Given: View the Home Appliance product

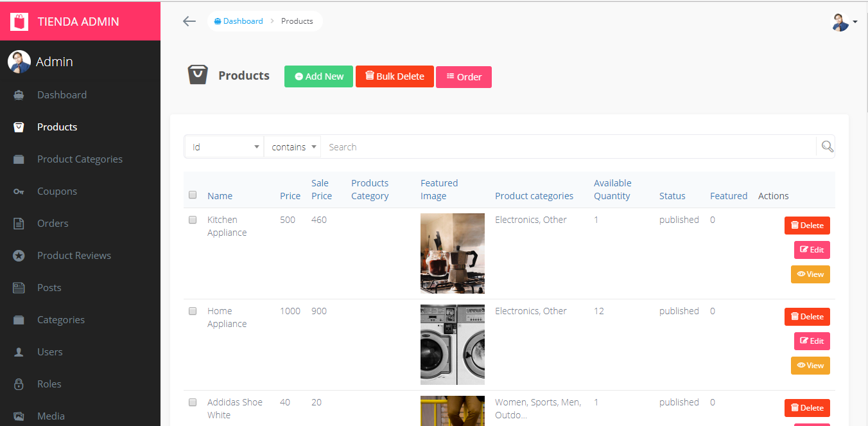Looking at the screenshot, I should [x=810, y=366].
